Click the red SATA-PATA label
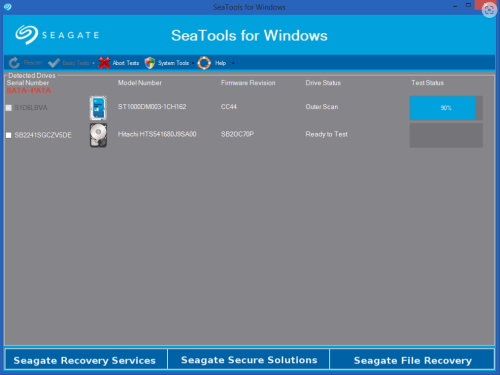Viewport: 500px width, 375px height. [29, 91]
